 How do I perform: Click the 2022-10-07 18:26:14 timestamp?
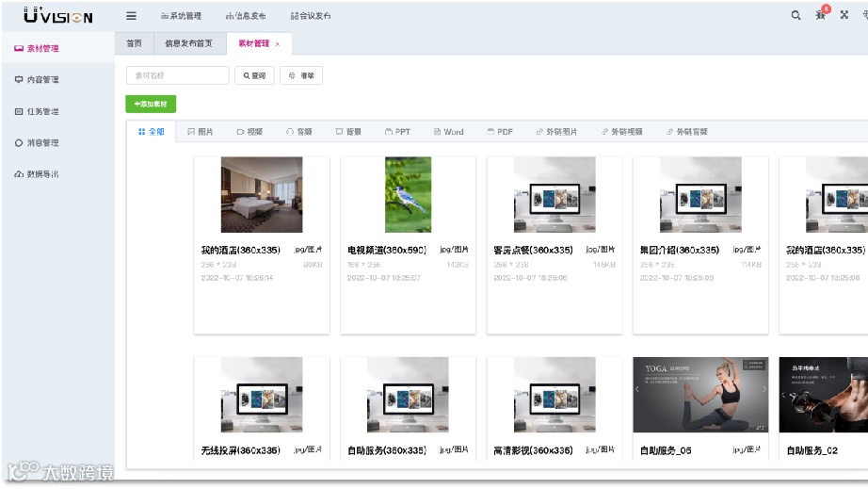coord(237,278)
